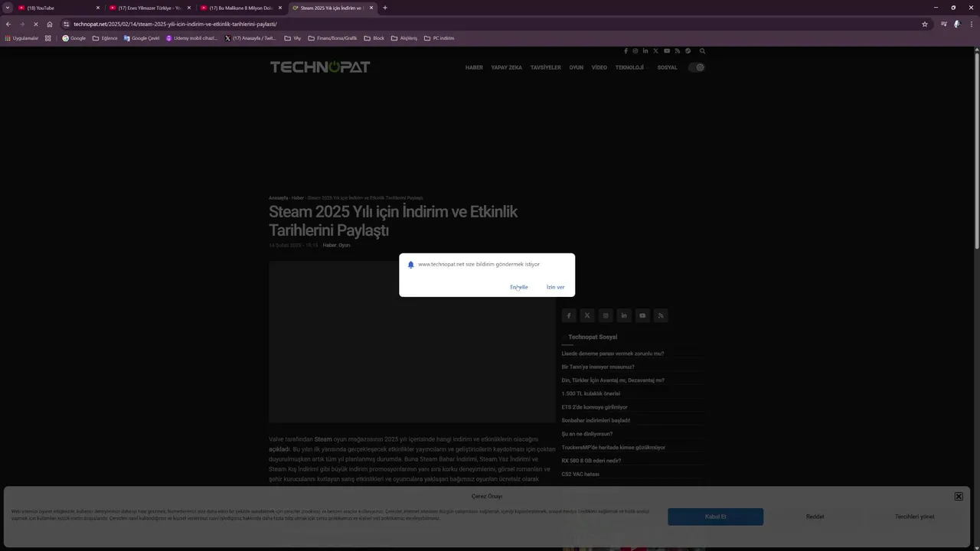Expand the TEKNOLOJİ navigation dropdown
Image resolution: width=980 pixels, height=551 pixels.
(x=631, y=67)
